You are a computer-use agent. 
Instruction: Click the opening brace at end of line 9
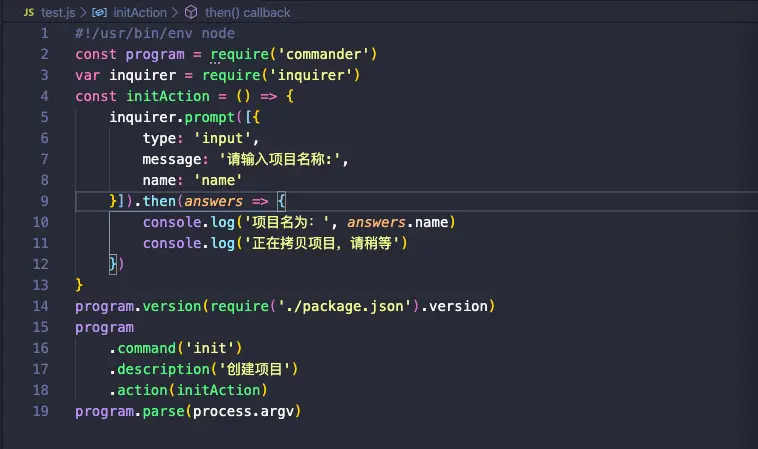pyautogui.click(x=281, y=201)
